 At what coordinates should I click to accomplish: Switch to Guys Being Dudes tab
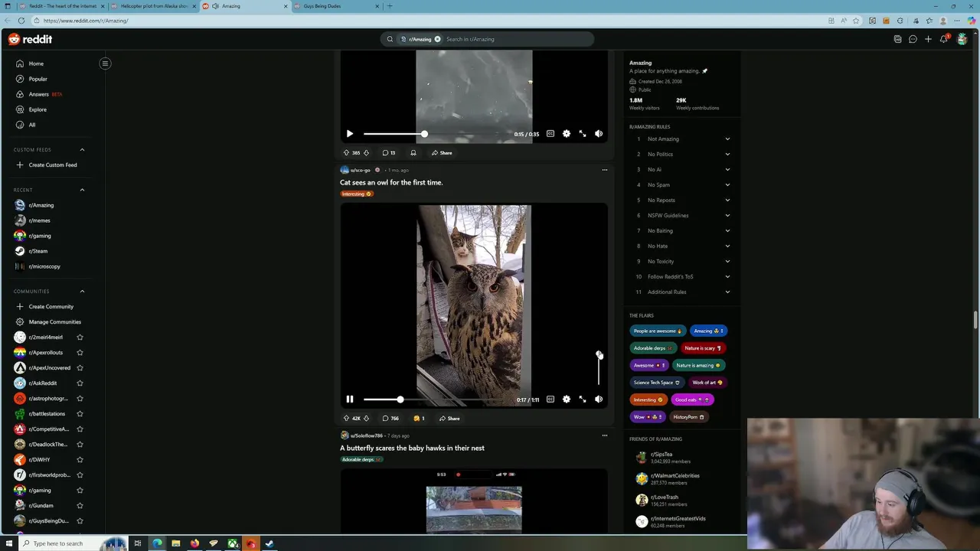tap(335, 6)
